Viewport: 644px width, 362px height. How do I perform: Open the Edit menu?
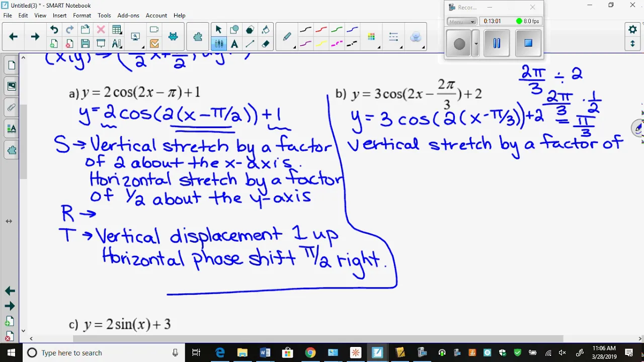pos(23,16)
